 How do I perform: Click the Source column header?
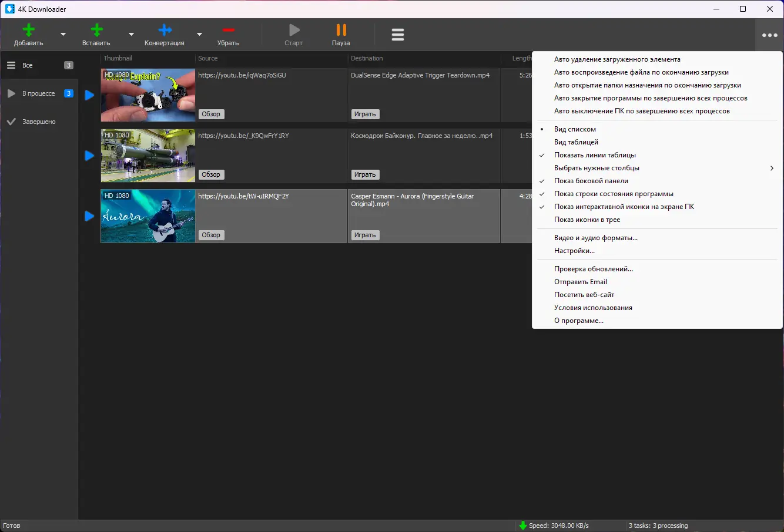271,58
